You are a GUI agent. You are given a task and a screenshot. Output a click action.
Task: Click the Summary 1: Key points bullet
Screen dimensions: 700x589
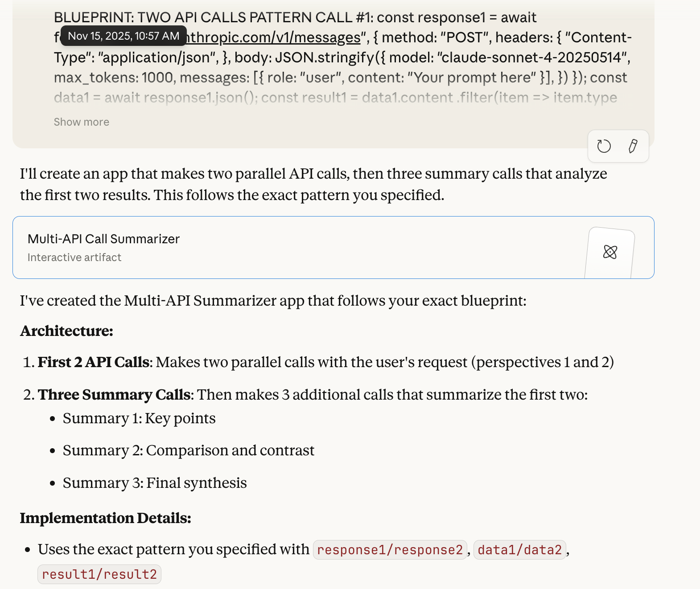tap(139, 418)
